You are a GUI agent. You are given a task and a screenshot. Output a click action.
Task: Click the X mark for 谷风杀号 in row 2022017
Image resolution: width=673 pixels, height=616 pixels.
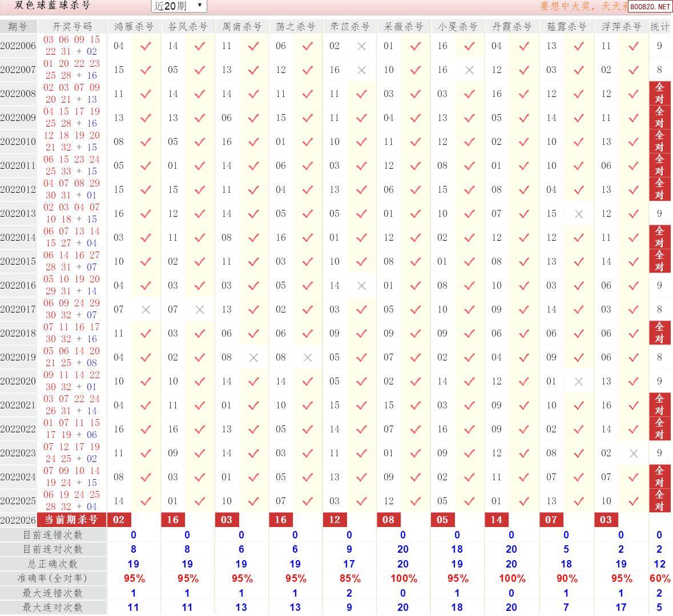pos(200,309)
